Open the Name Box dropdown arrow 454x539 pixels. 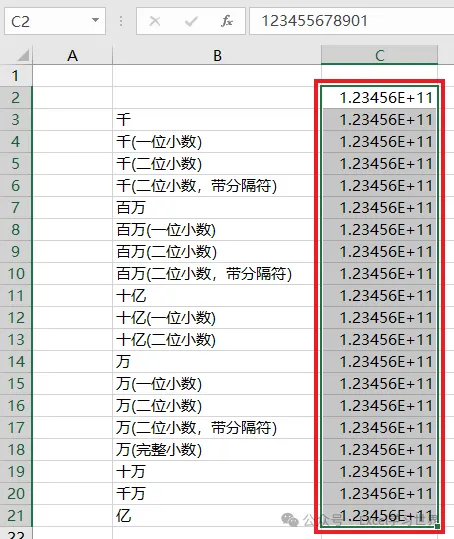tap(95, 21)
